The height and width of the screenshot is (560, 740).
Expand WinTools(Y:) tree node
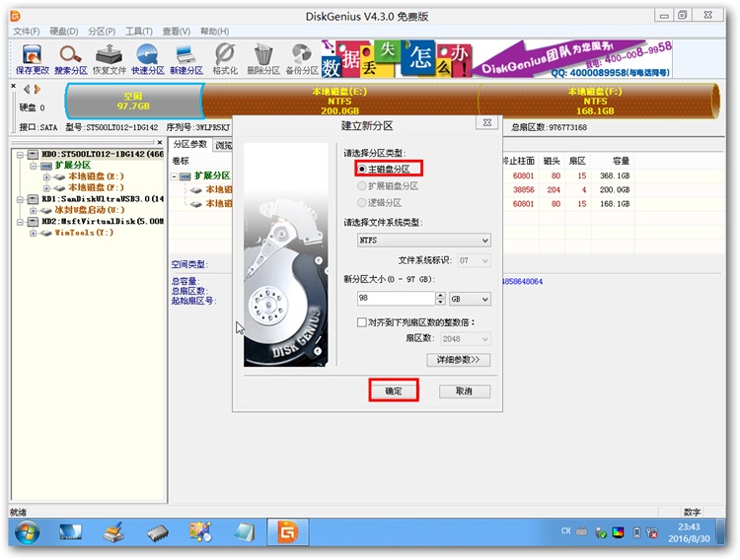click(x=33, y=233)
